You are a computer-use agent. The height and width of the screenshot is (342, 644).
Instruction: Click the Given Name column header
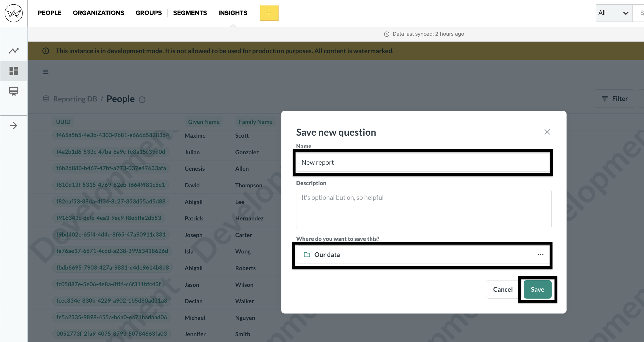point(204,122)
